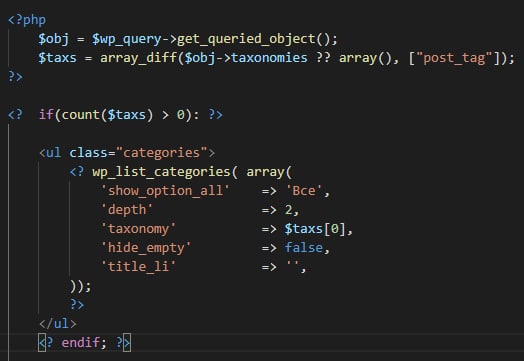This screenshot has width=524, height=361.
Task: Click the 'taxonomy' array key
Action: (138, 229)
